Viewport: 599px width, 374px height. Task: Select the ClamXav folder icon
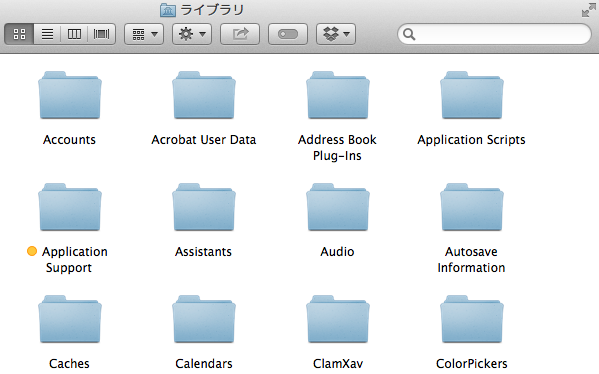(338, 319)
